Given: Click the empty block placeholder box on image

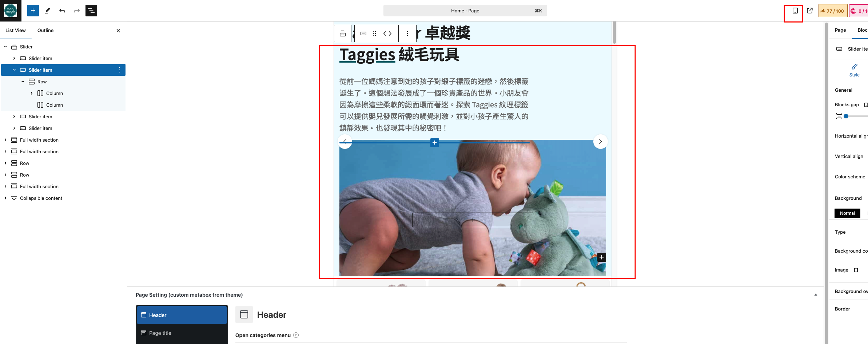Looking at the screenshot, I should tap(473, 220).
